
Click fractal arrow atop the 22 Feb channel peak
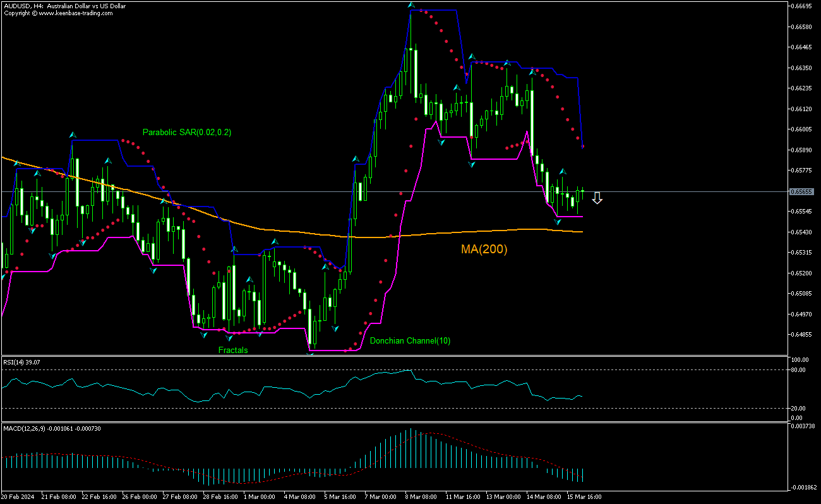coord(73,135)
